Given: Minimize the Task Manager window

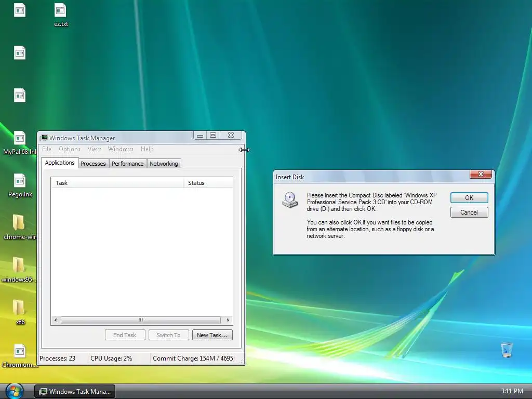Looking at the screenshot, I should pyautogui.click(x=200, y=136).
